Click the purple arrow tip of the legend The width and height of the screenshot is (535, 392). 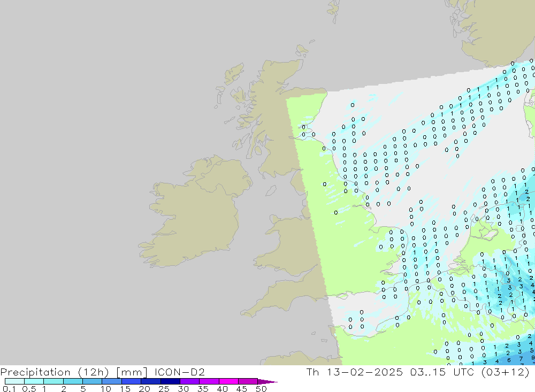point(267,382)
